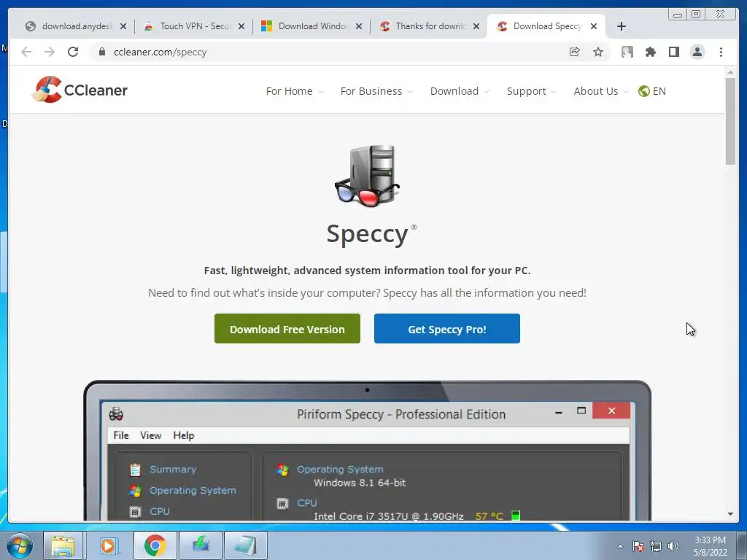Viewport: 747px width, 560px height.
Task: Bookmark this page with the star icon
Action: [x=598, y=52]
